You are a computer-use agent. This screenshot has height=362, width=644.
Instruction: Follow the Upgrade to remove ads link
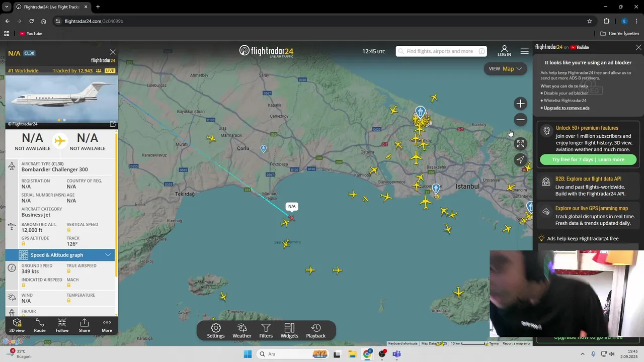click(567, 108)
